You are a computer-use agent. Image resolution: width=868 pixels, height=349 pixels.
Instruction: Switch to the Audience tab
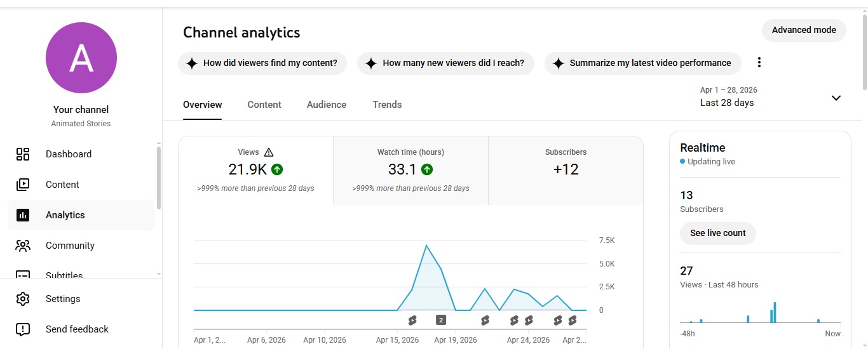point(327,105)
